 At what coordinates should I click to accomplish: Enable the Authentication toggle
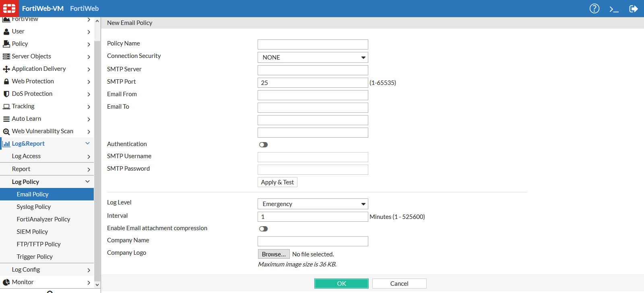[x=263, y=144]
